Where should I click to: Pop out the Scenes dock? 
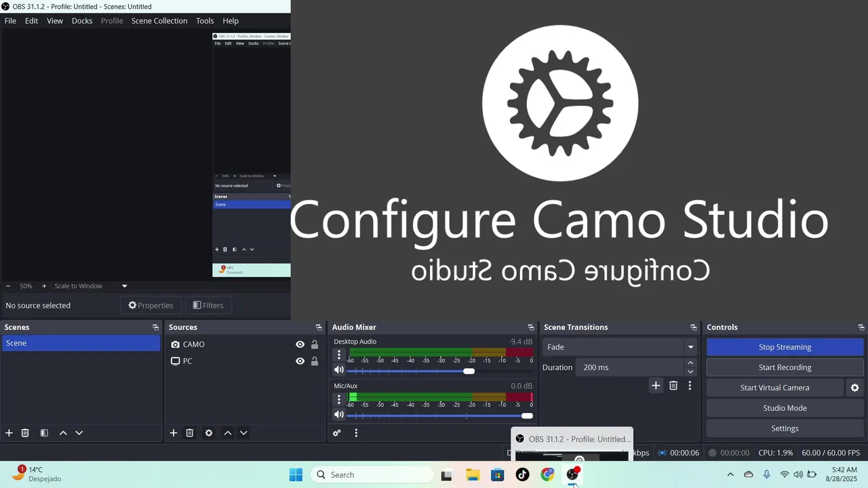click(x=155, y=327)
